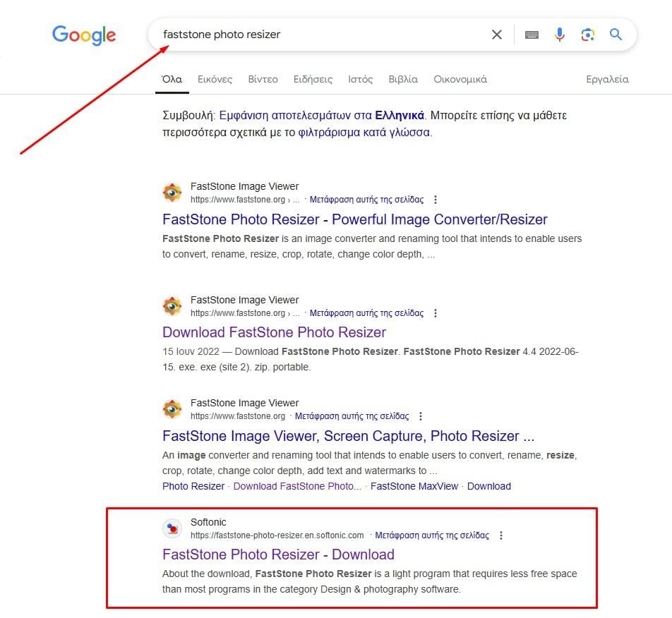Viewport: 672px width, 618px height.
Task: Open the Ειδήσεις tab
Action: [x=313, y=79]
